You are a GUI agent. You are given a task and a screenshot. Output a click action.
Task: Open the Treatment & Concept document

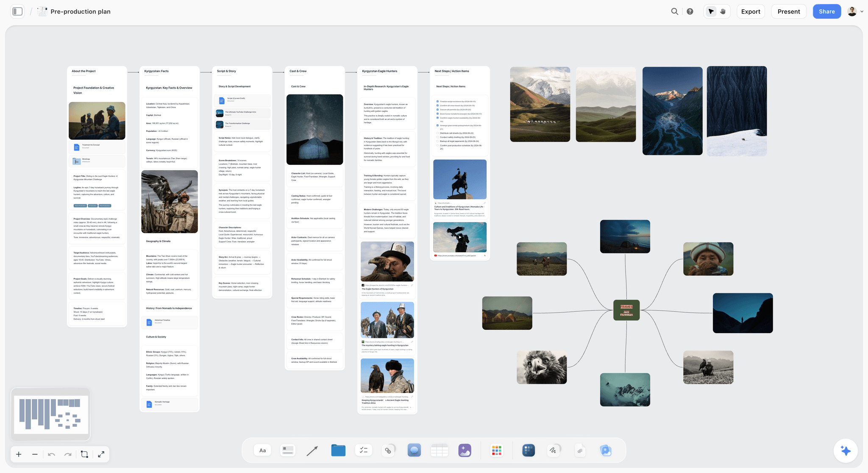click(x=97, y=147)
